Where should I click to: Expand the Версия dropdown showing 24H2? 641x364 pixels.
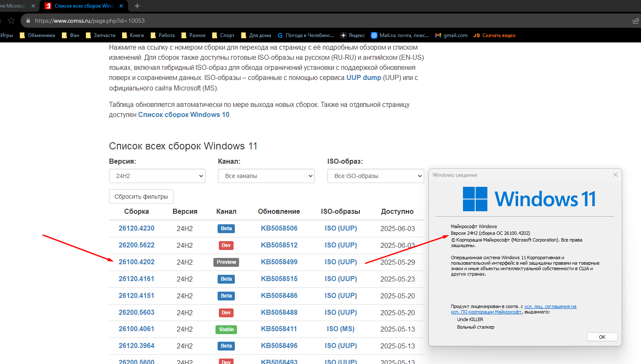[x=157, y=176]
